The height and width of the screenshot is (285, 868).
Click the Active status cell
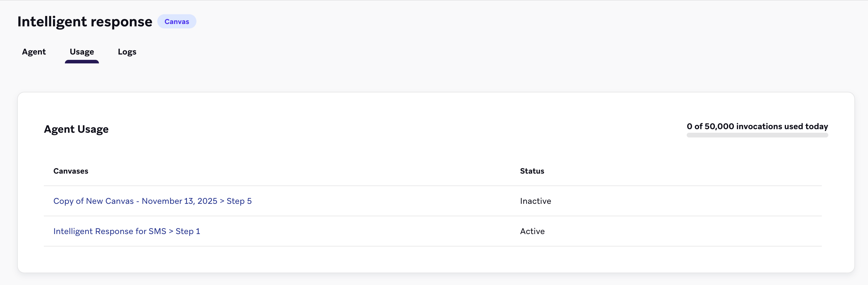532,231
